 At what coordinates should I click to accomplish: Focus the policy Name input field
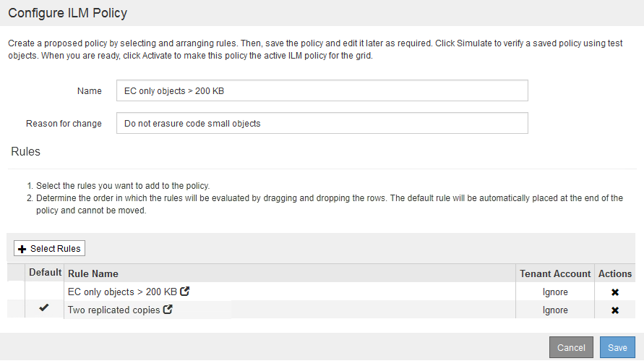click(x=322, y=90)
